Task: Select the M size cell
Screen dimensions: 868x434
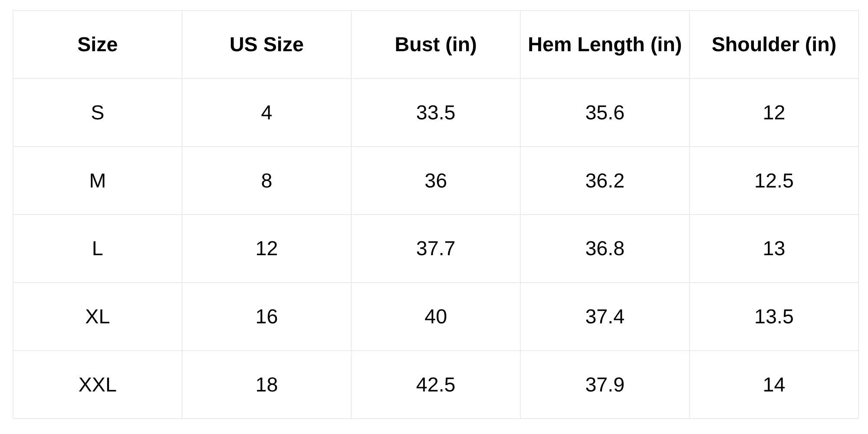Action: click(97, 181)
